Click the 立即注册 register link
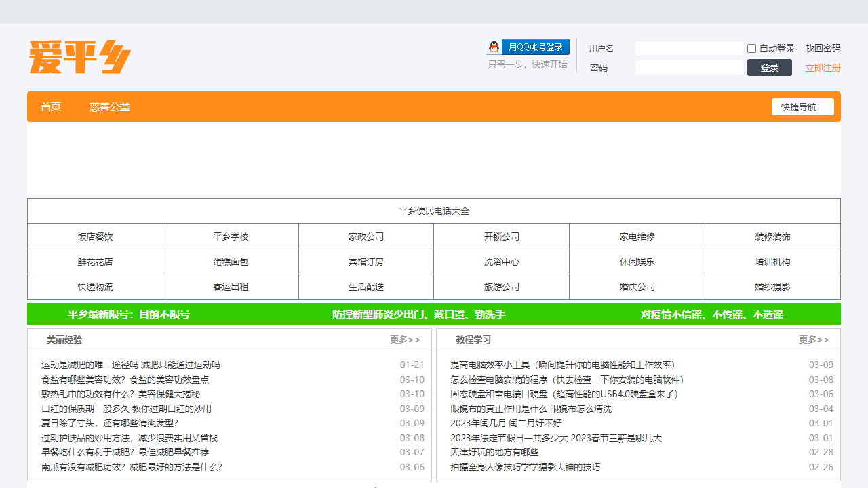This screenshot has width=868, height=488. [x=823, y=68]
